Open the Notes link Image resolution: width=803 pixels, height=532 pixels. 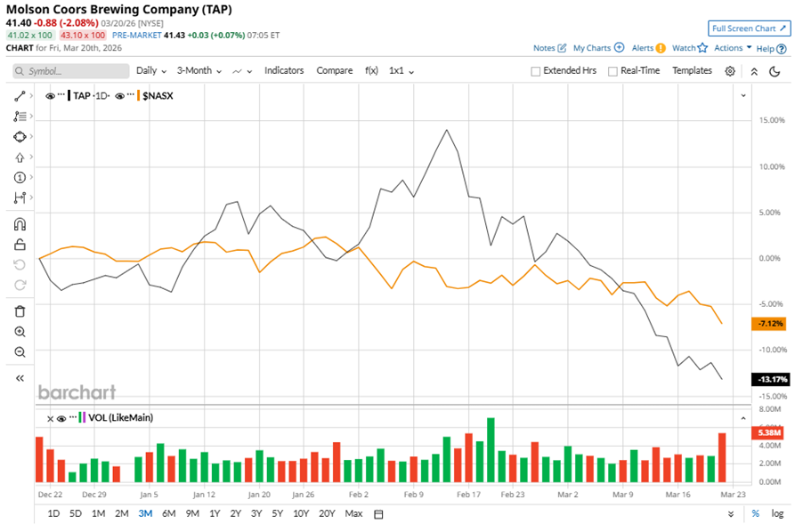click(549, 47)
